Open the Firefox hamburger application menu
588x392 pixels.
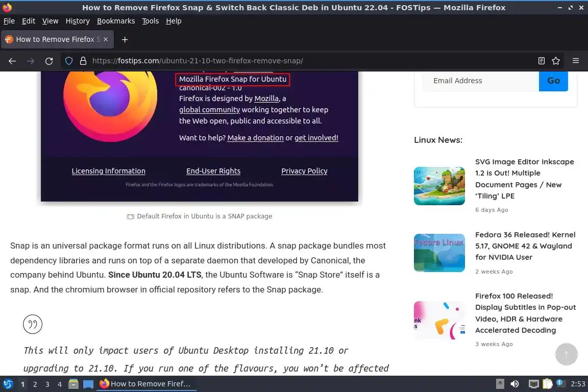tap(576, 61)
